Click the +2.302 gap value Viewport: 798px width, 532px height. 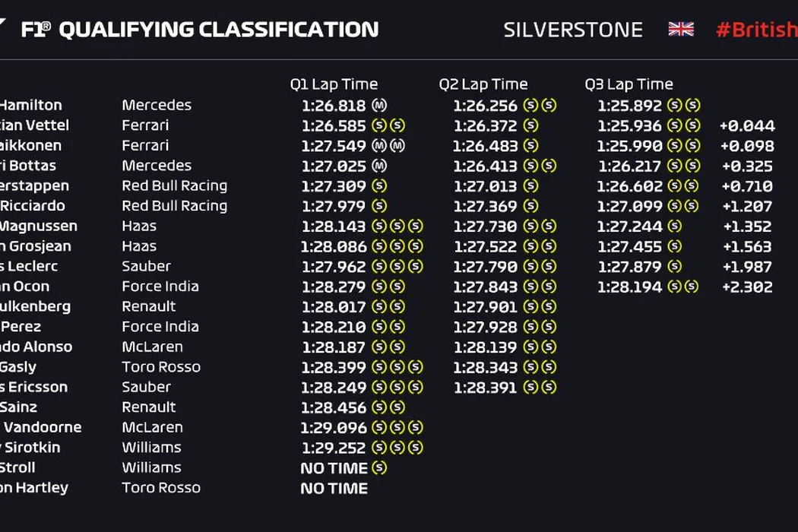pos(747,287)
